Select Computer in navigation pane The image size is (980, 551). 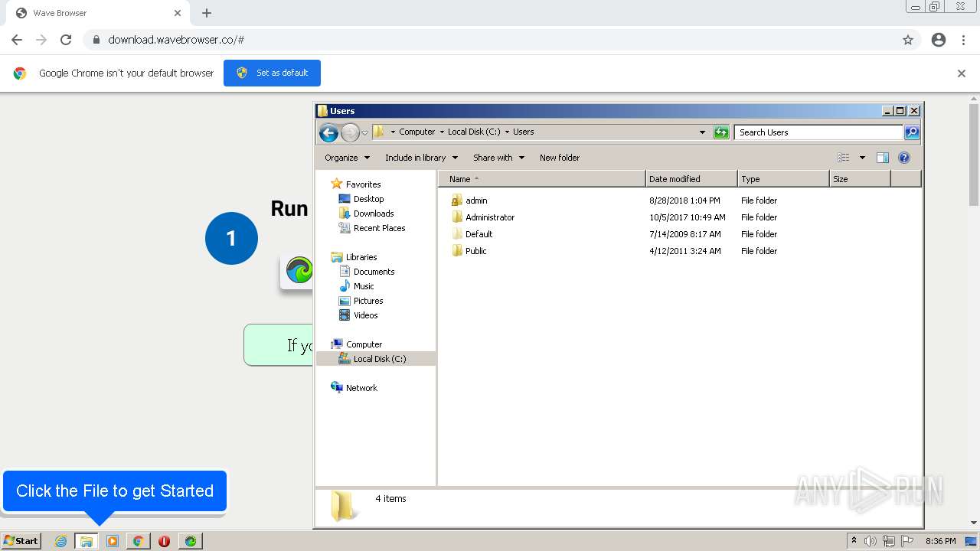[x=364, y=344]
